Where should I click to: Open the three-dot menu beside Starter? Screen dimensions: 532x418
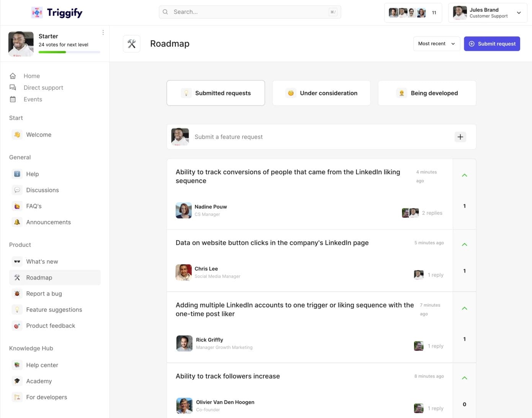(x=103, y=33)
